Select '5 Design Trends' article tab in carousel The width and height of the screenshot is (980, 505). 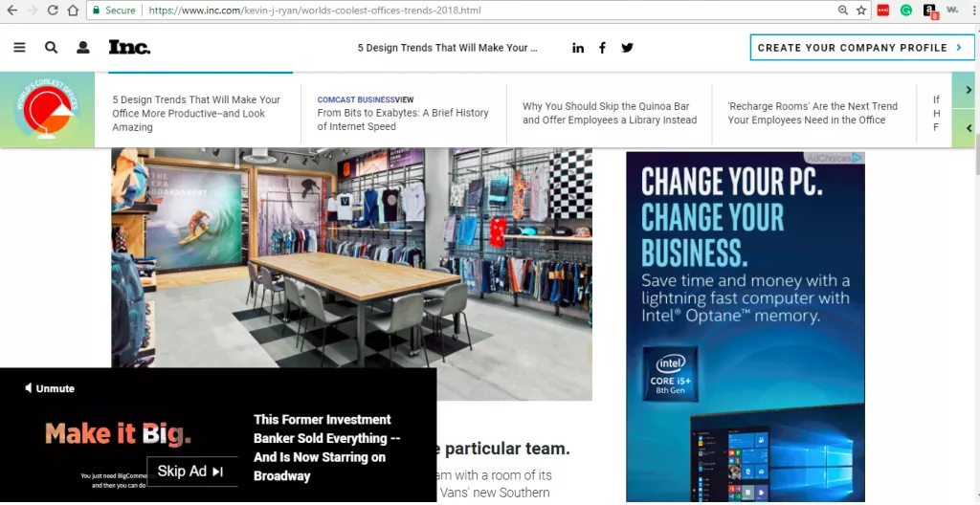click(x=196, y=113)
